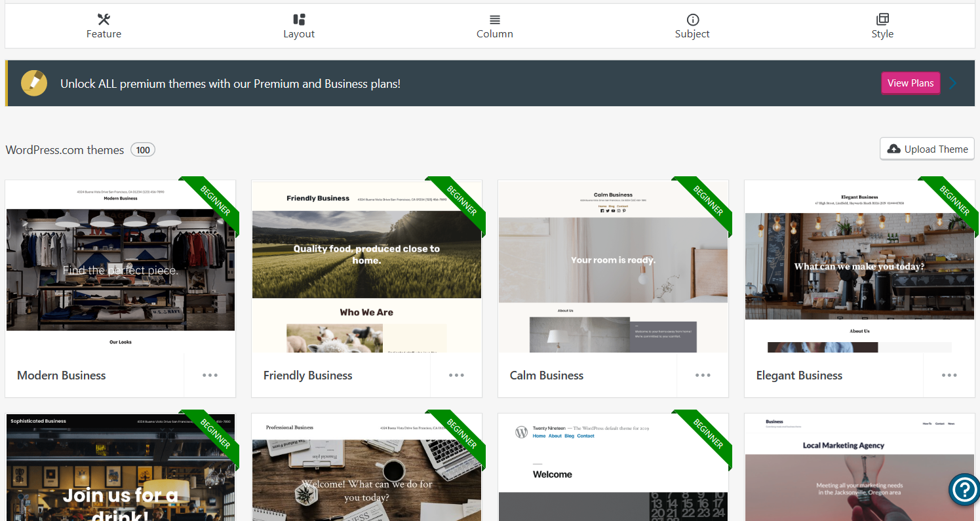Click the help question mark button
Image resolution: width=980 pixels, height=521 pixels.
[964, 490]
